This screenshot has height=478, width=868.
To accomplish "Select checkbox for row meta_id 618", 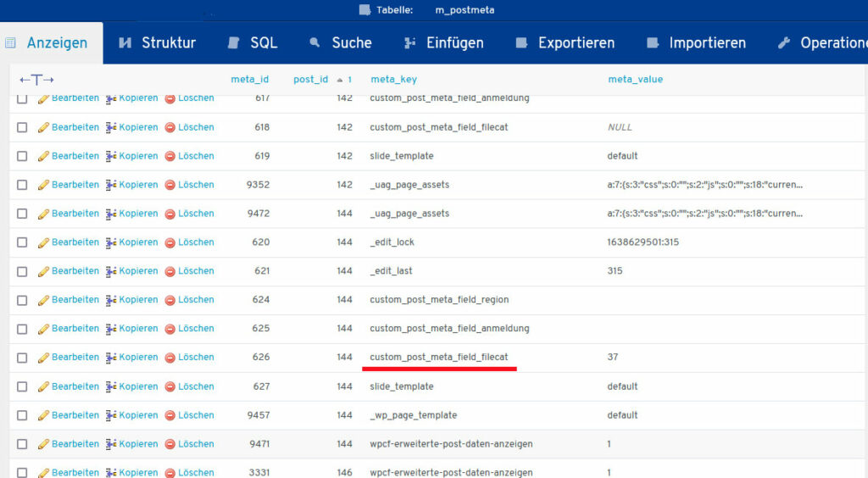I will (x=22, y=127).
